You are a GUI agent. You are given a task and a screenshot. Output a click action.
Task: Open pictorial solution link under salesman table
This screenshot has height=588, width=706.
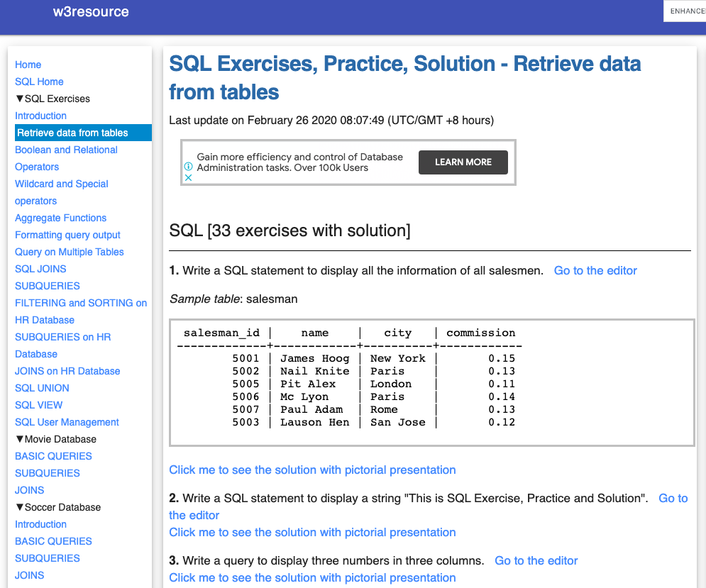pyautogui.click(x=312, y=470)
